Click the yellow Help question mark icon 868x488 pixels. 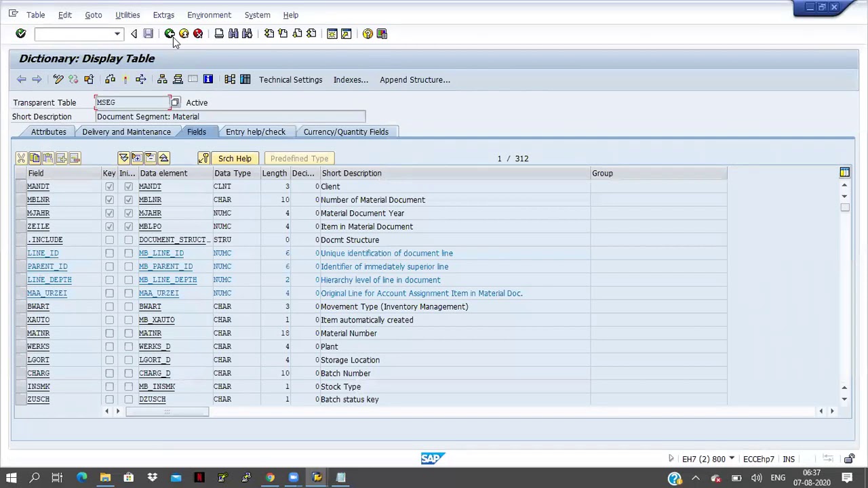[x=368, y=34]
